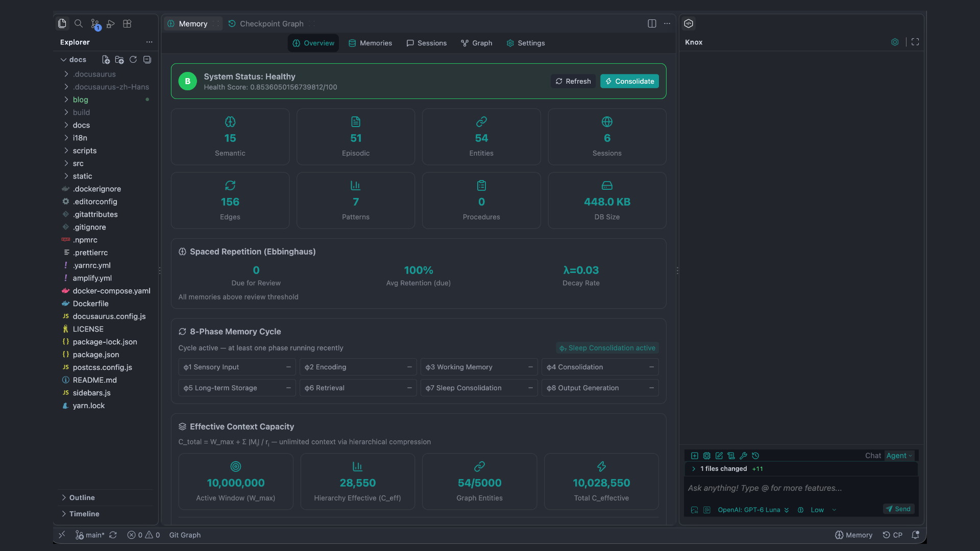Open the Low reasoning effort dropdown
This screenshot has width=980, height=551.
point(823,510)
